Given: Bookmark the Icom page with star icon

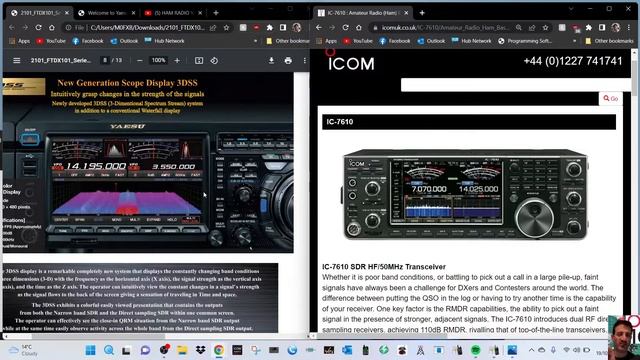Looking at the screenshot, I should pyautogui.click(x=545, y=27).
